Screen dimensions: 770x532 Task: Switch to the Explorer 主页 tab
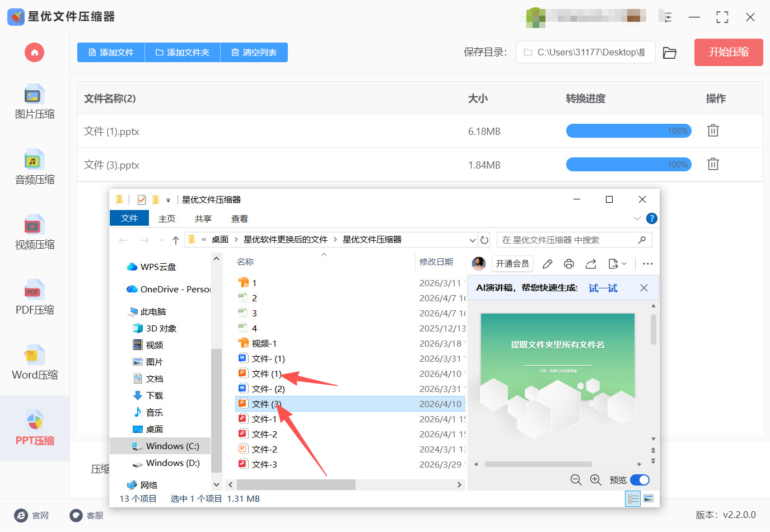click(167, 218)
